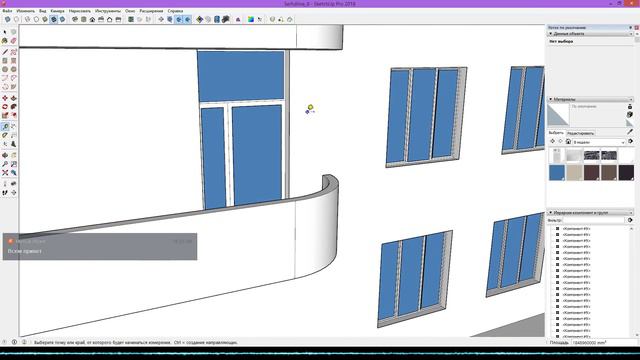The image size is (640, 360).
Task: Select the Walk footprints tool
Action: point(5,193)
